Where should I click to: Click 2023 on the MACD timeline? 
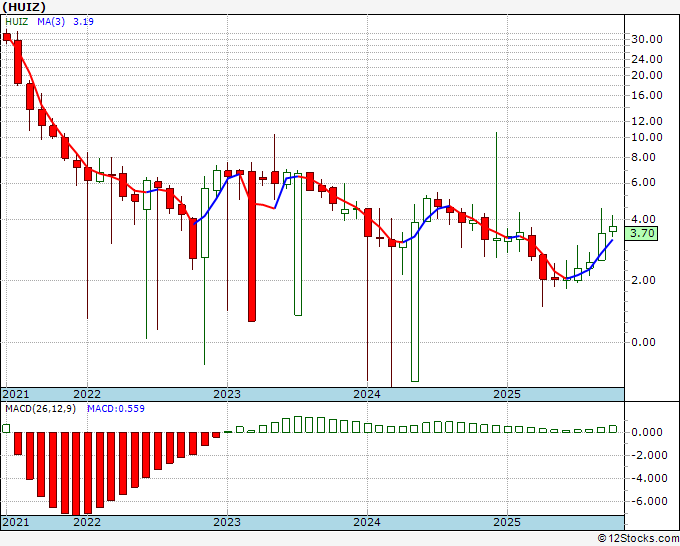(x=227, y=522)
